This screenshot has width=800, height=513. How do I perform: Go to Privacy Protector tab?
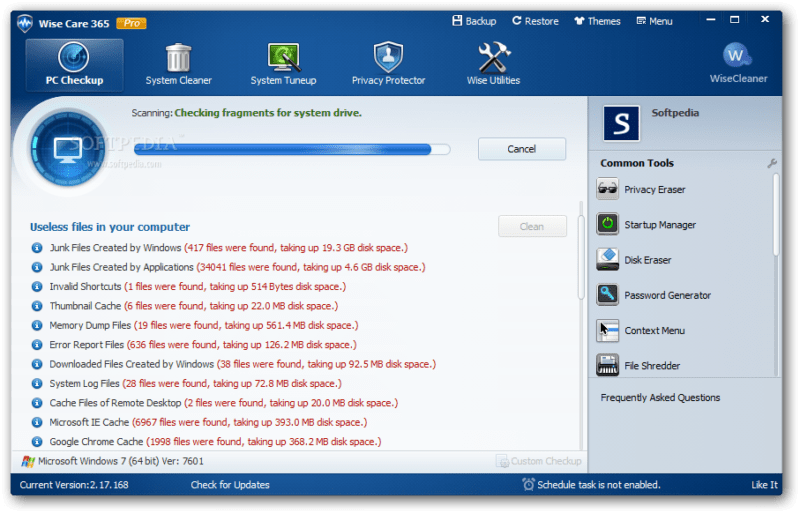click(388, 65)
